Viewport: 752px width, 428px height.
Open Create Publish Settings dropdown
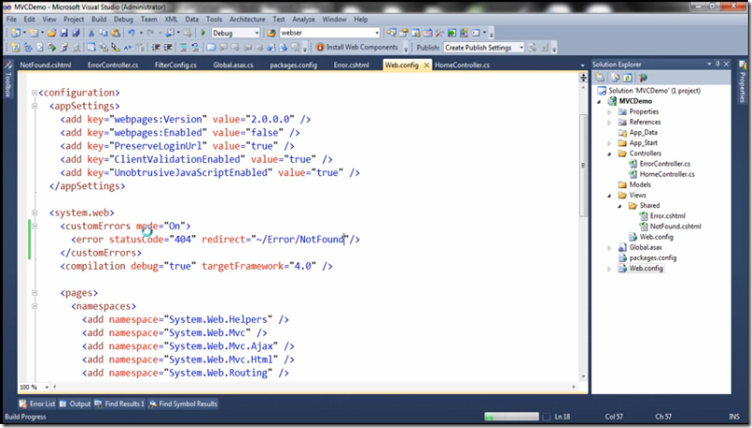pos(521,47)
